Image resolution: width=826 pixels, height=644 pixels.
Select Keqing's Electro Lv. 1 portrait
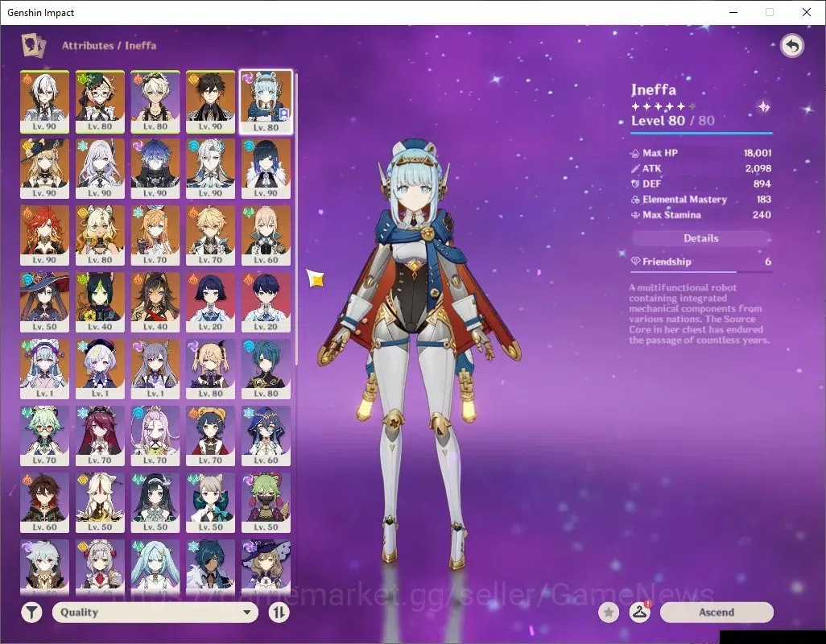pos(155,369)
